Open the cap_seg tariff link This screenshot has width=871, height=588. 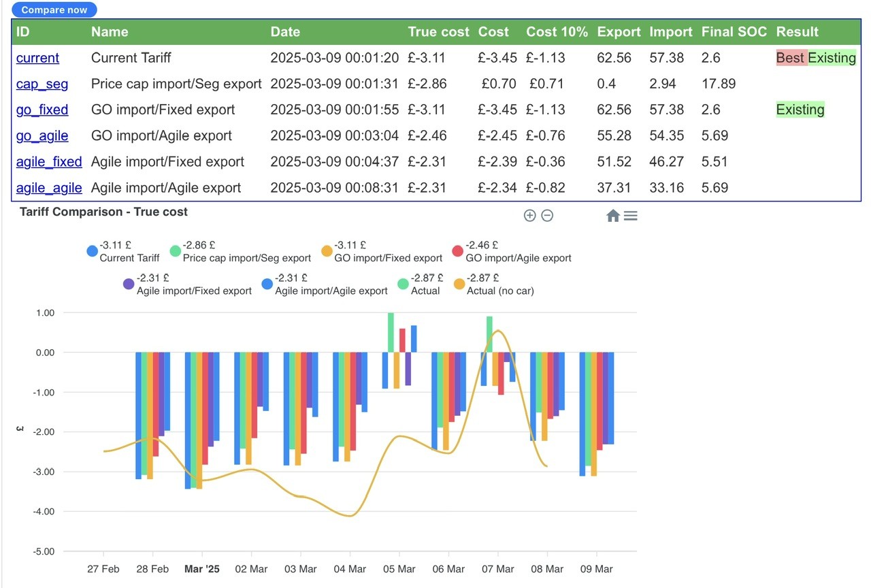pos(43,84)
